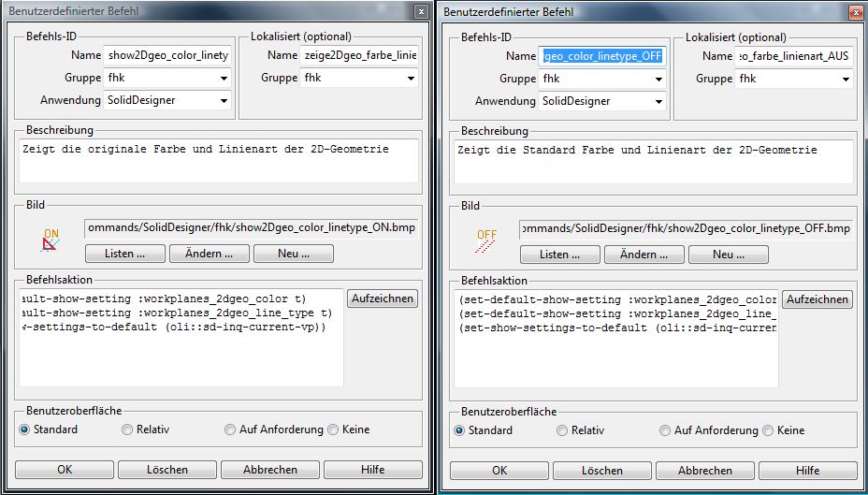Open Anwendung SolidDesigner dropdown in right dialog
Image resolution: width=868 pixels, height=495 pixels.
[x=601, y=101]
